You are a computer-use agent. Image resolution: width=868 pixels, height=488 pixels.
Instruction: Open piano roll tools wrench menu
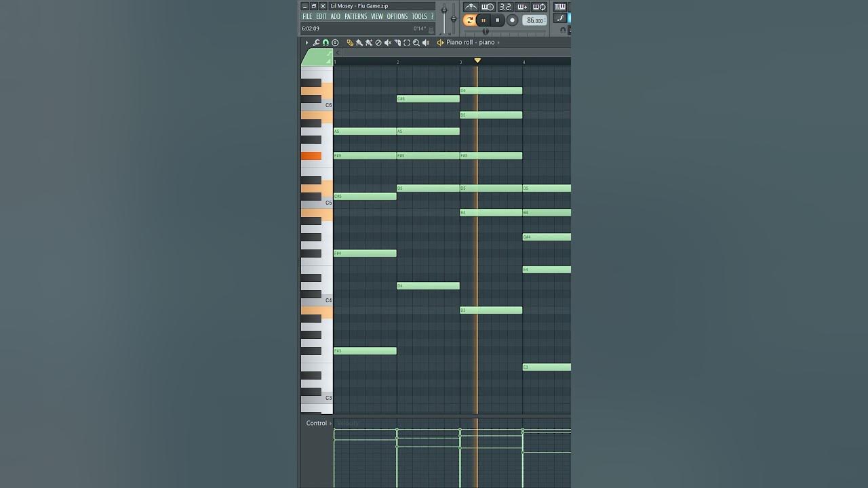[316, 43]
